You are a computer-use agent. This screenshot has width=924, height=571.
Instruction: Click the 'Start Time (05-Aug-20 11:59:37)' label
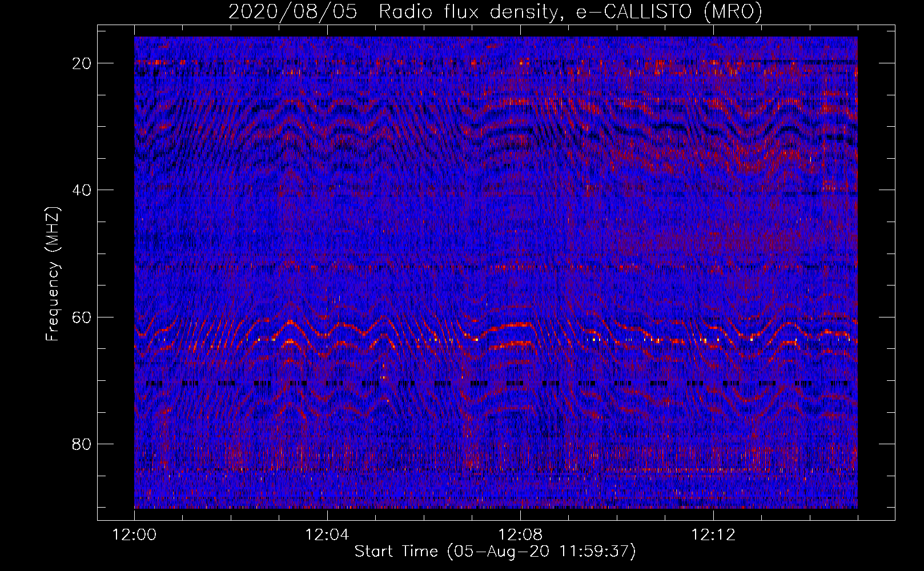pyautogui.click(x=495, y=552)
